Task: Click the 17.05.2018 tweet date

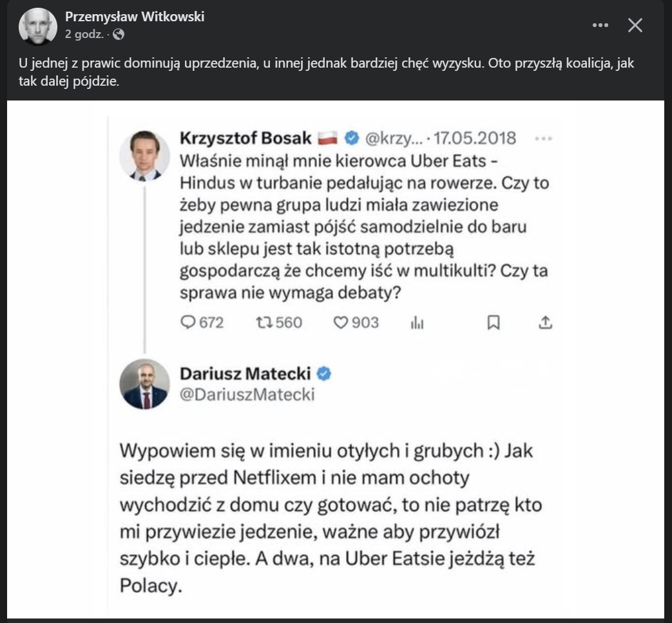Action: [475, 138]
